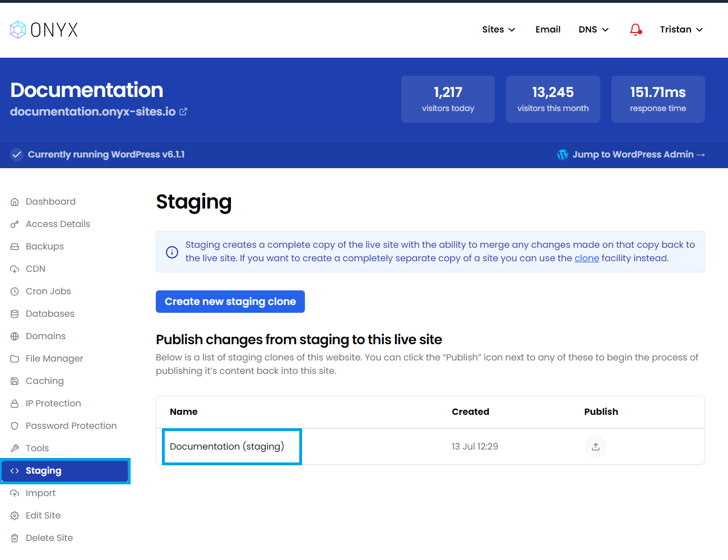Open the notifications bell

tap(636, 29)
